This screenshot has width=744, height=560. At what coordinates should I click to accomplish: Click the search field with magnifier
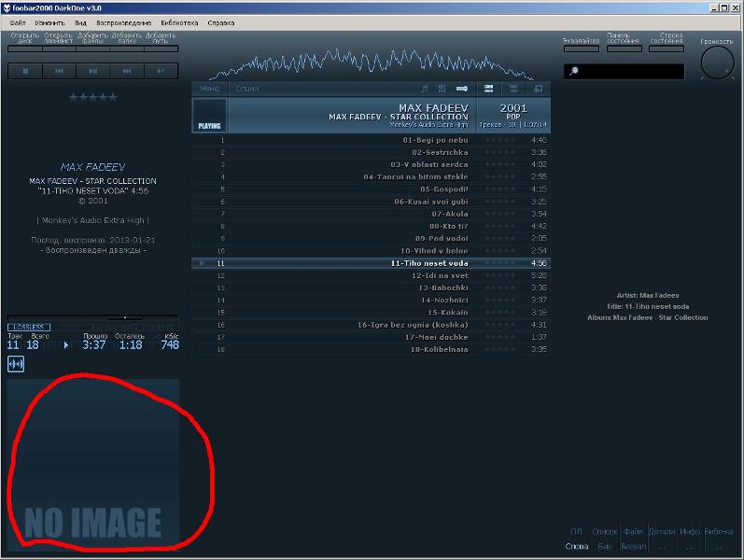(x=624, y=71)
